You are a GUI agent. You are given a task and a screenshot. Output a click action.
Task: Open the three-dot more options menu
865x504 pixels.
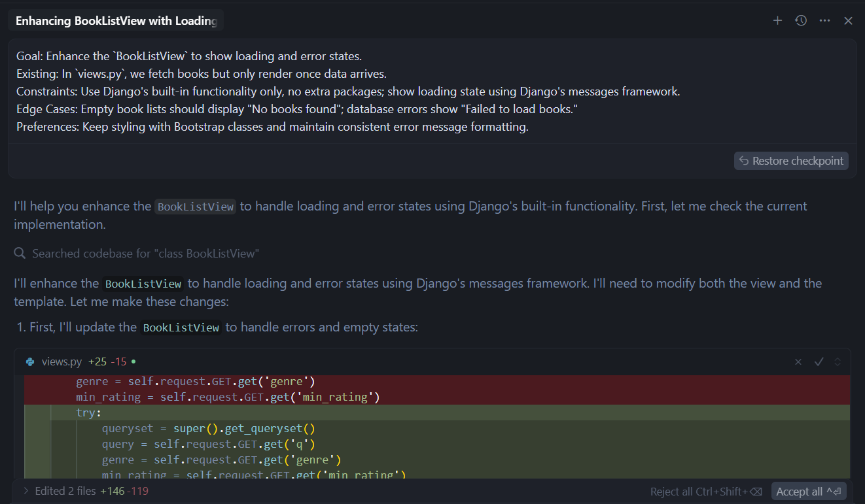coord(824,21)
